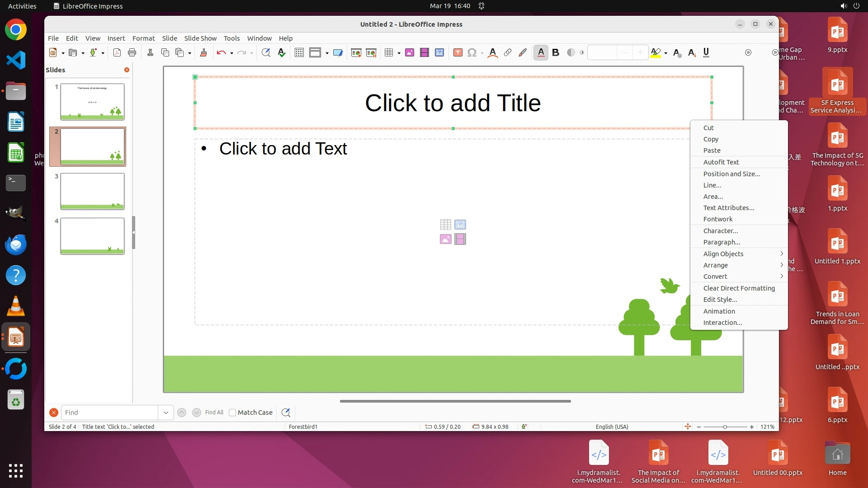
Task: Choose Position and Size from context menu
Action: (x=731, y=174)
